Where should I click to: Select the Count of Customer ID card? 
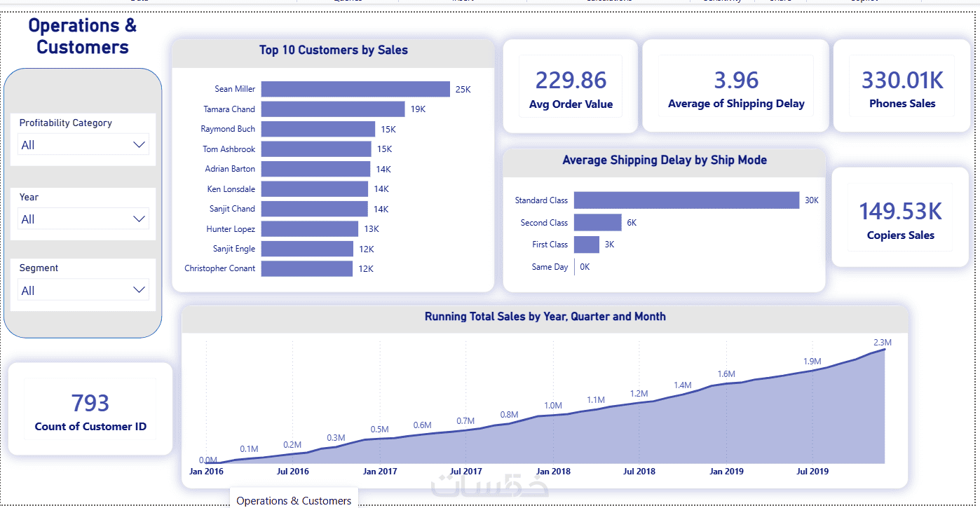(90, 409)
